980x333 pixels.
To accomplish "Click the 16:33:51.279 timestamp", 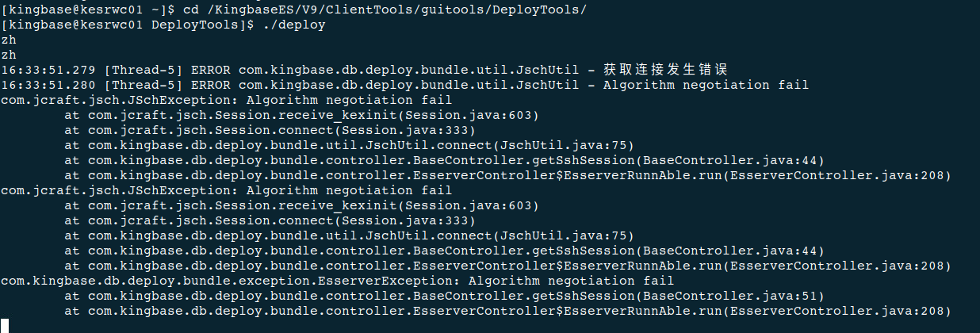I will [48, 70].
